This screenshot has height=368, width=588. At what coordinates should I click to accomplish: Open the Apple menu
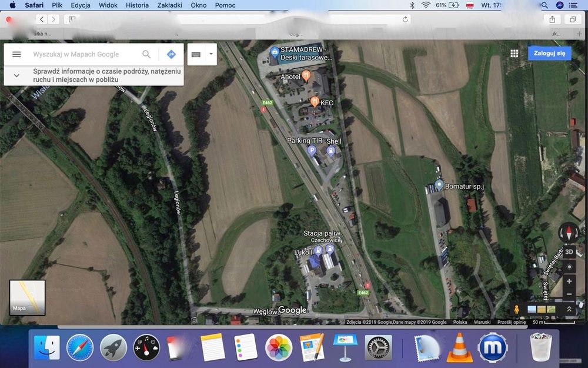(x=12, y=5)
